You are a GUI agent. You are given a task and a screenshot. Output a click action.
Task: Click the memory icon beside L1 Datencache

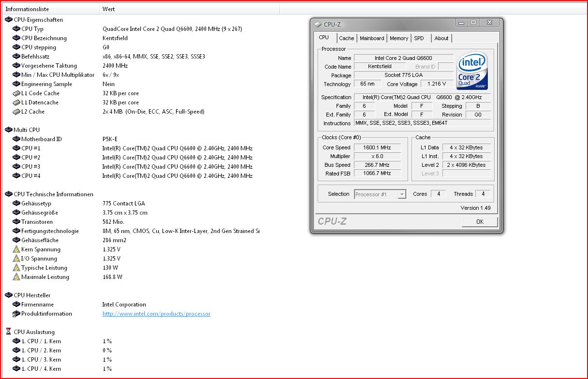pos(16,102)
